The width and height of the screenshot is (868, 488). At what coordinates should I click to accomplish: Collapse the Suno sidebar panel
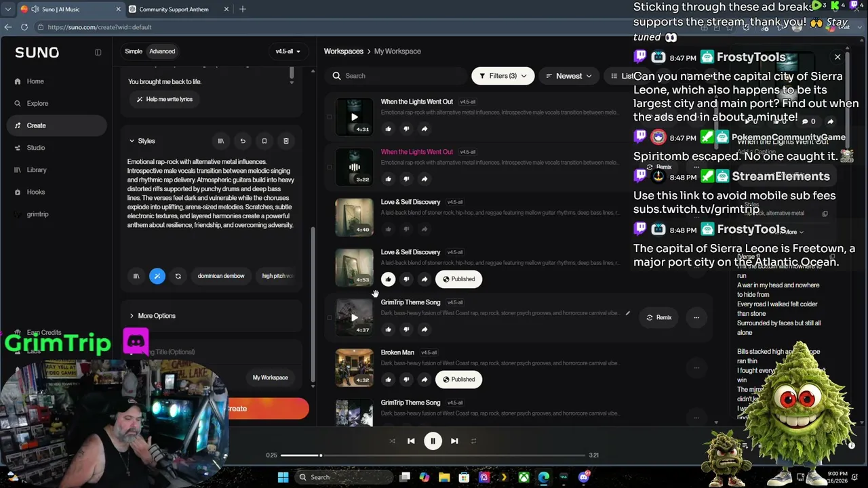point(98,52)
